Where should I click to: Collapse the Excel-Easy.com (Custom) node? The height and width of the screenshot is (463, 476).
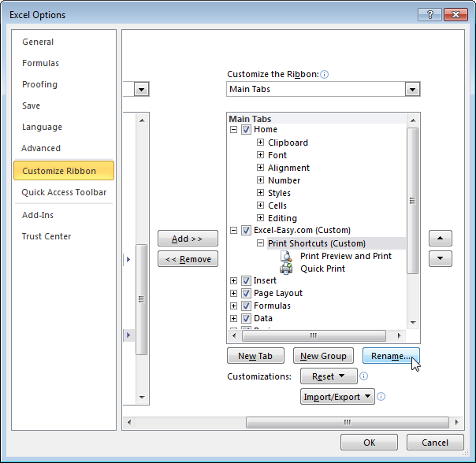[x=233, y=231]
